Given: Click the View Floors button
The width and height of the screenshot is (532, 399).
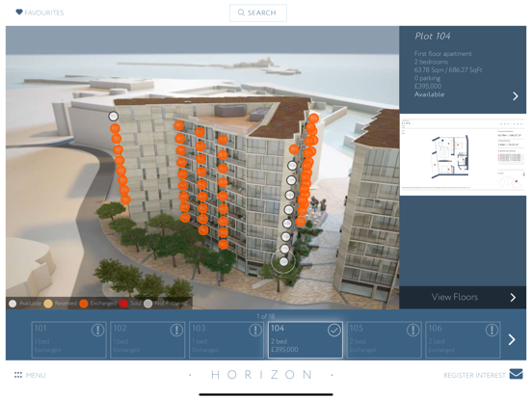Looking at the screenshot, I should pyautogui.click(x=463, y=297).
